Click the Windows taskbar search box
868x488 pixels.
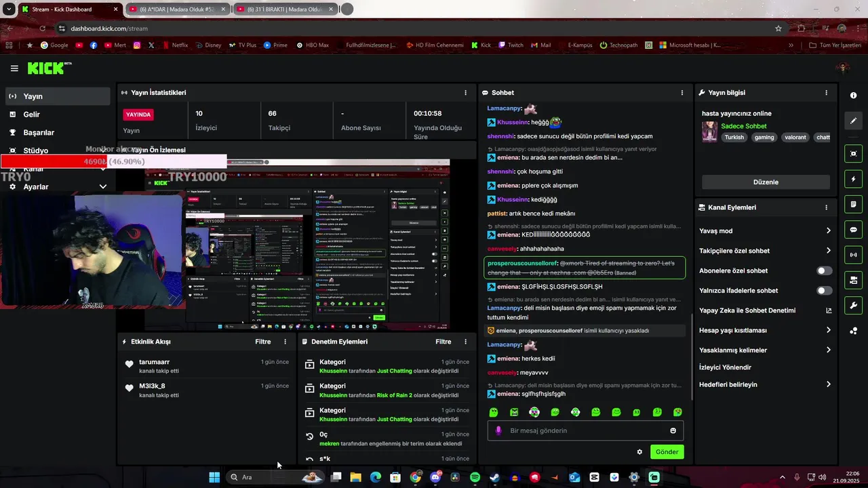(276, 477)
